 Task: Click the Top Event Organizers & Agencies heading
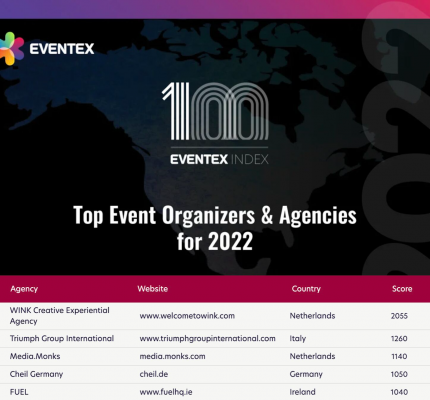point(215,228)
